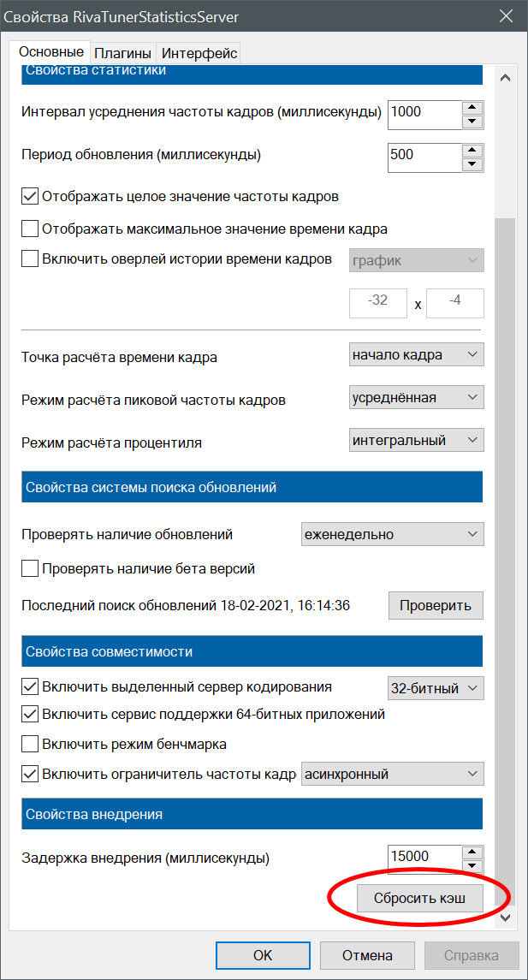528x980 pixels.
Task: Click the Точка расчёта времени кадра label
Action: [x=119, y=358]
